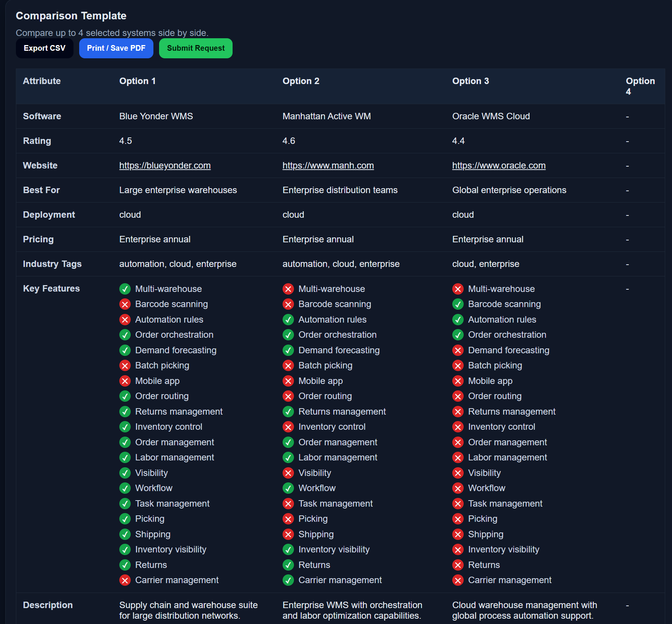Open the https://blueyonder.com link
The height and width of the screenshot is (624, 672).
(165, 165)
